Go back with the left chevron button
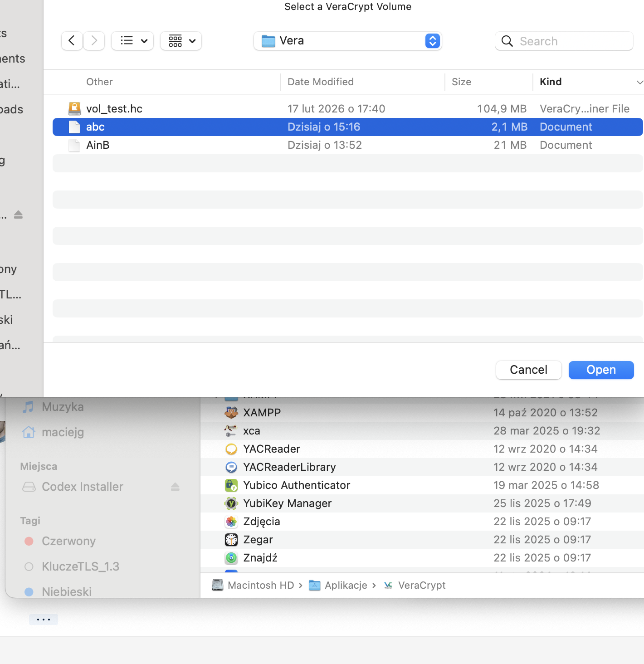 click(72, 41)
